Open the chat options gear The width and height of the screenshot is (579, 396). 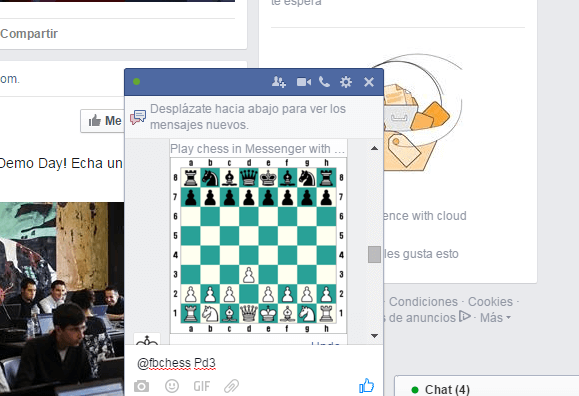(346, 82)
